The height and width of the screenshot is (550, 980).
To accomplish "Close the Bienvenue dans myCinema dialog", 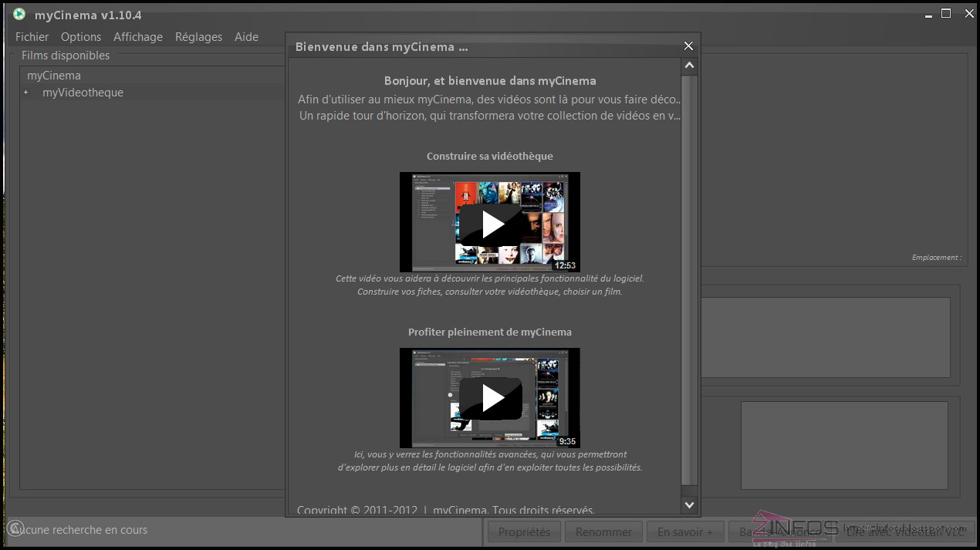I will (x=688, y=46).
